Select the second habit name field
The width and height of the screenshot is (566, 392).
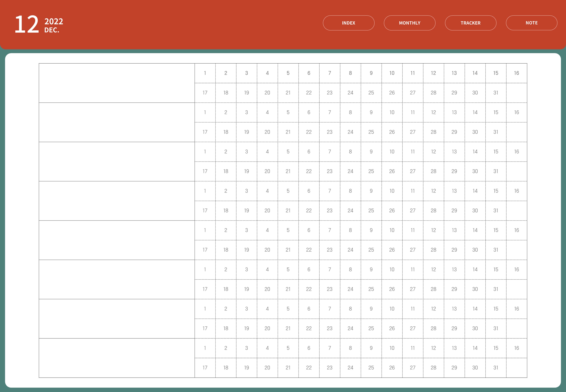[117, 122]
